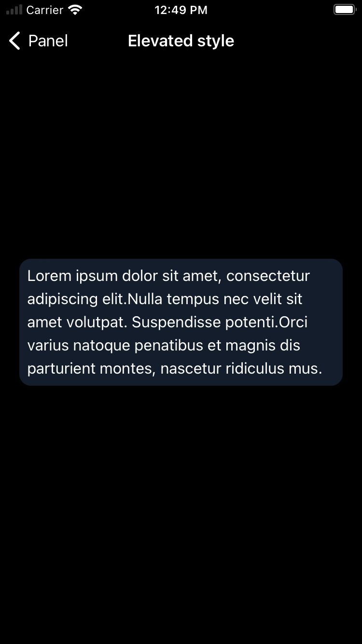Click the word volutpat in the panel
Viewport: 362px width, 644px height.
100,322
